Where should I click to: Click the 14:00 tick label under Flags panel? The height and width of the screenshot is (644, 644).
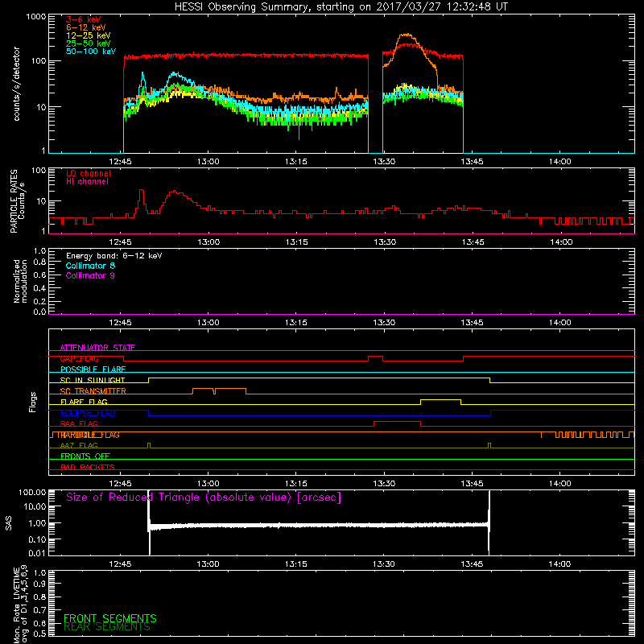(x=560, y=484)
